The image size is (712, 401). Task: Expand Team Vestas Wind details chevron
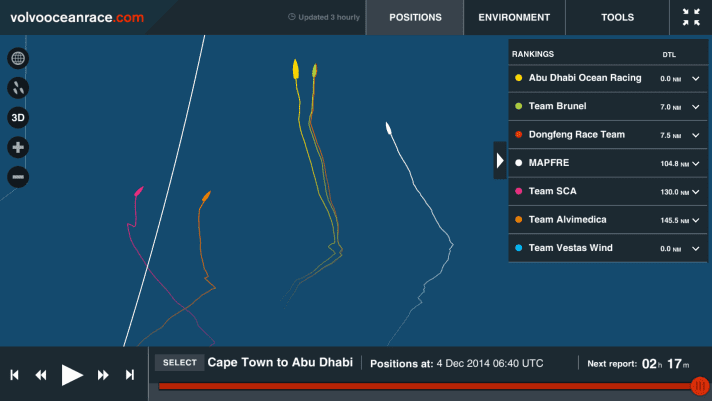pyautogui.click(x=696, y=248)
